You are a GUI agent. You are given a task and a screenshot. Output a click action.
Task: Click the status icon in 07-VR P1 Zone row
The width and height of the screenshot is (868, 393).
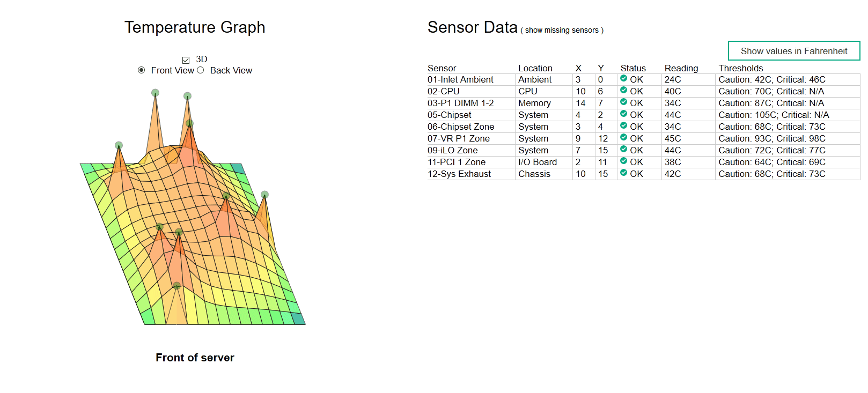coord(623,137)
